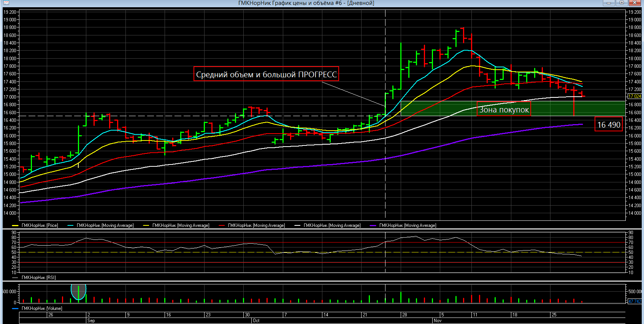
Task: Select the 'Средний объем и большой ПРОГРЕСС' annotation
Action: [x=266, y=74]
